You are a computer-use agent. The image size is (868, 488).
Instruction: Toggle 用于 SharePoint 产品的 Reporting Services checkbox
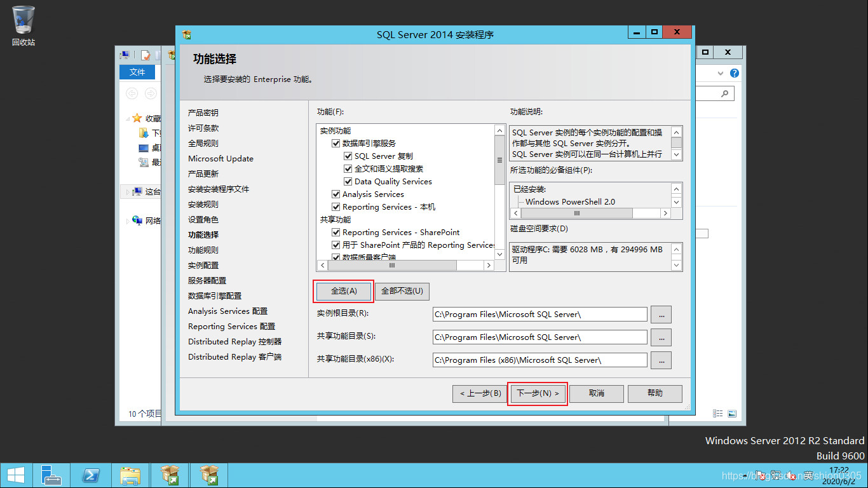(336, 245)
